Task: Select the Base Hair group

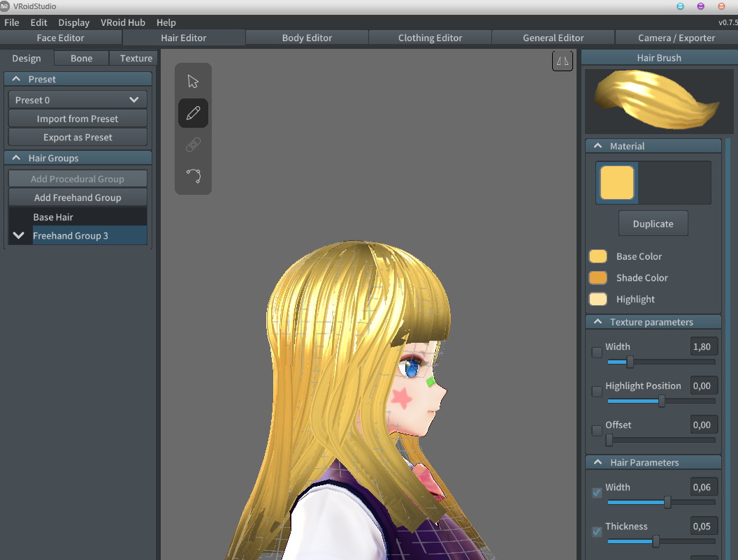Action: click(x=78, y=217)
